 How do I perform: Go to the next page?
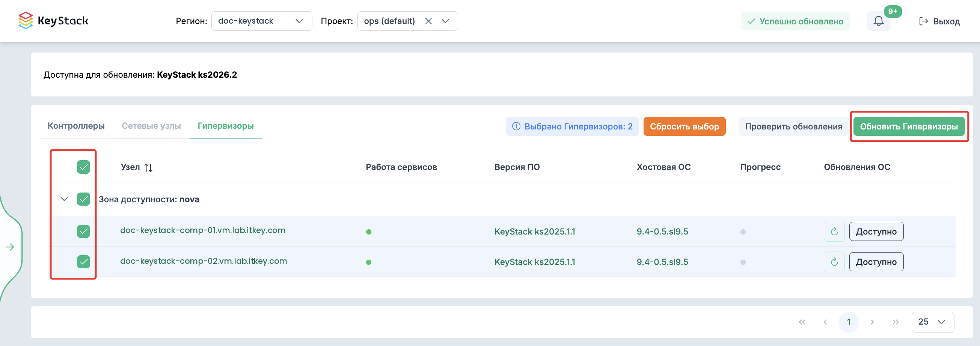tap(872, 322)
